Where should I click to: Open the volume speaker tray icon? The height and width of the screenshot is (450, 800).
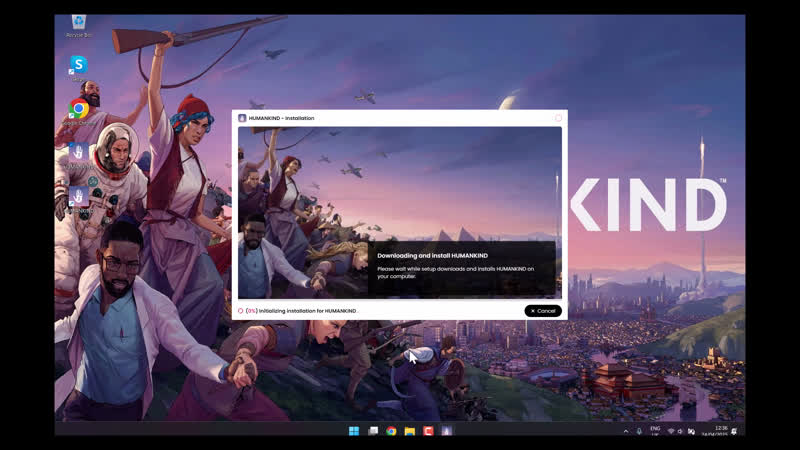680,432
